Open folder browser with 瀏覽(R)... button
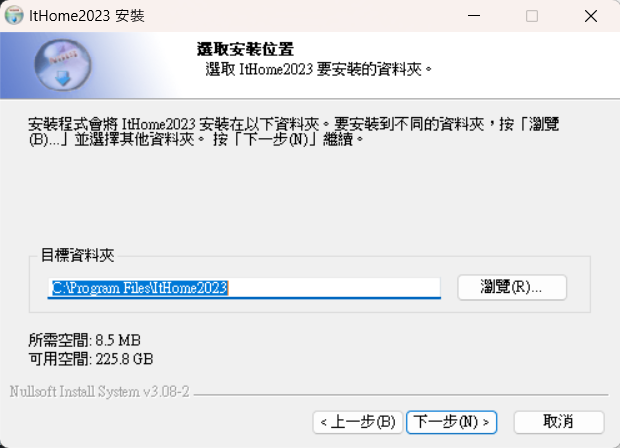The image size is (620, 448). [x=512, y=287]
